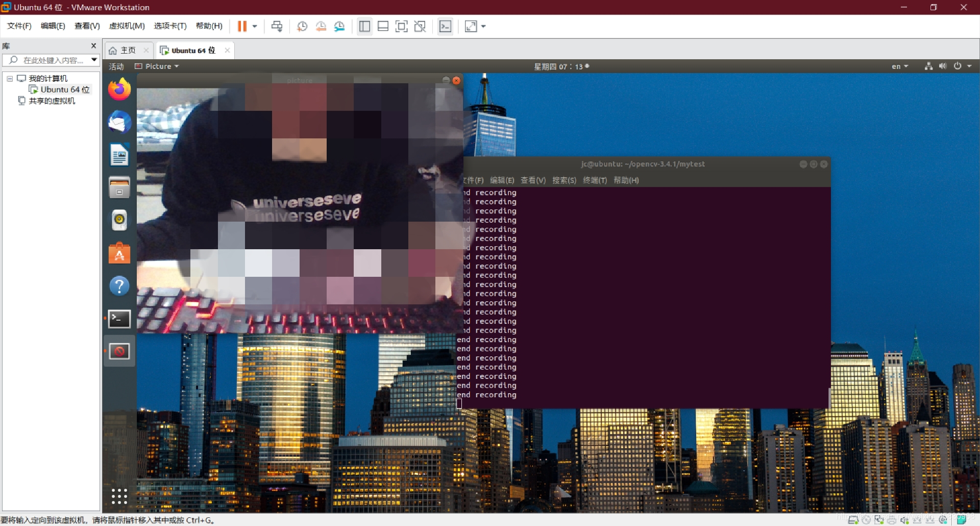Click the printer status icon
Screen dimensions: 980x526
click(x=892, y=520)
